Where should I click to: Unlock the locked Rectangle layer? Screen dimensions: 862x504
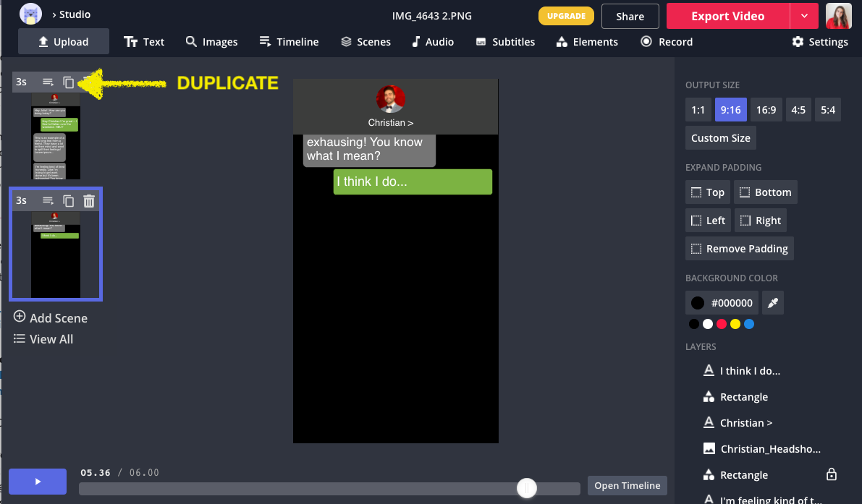pyautogui.click(x=832, y=475)
